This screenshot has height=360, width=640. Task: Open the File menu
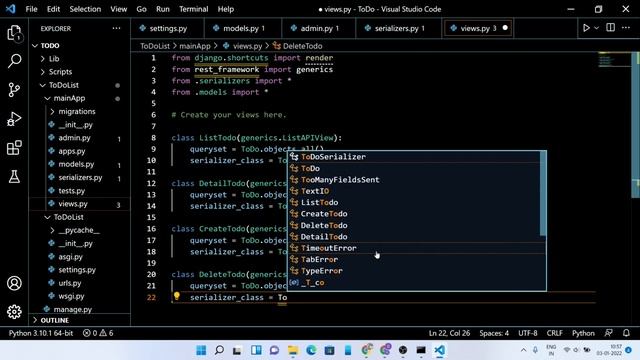click(x=31, y=9)
